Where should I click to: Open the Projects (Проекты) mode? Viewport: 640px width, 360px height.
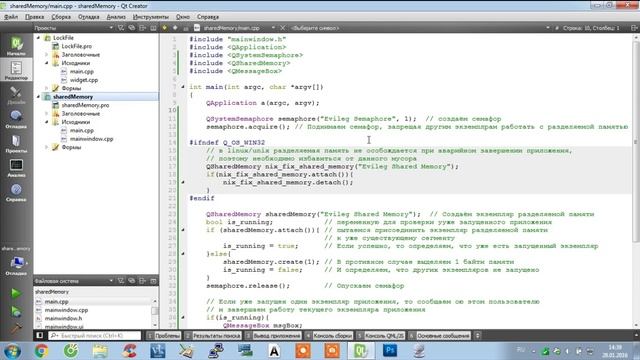(16, 143)
